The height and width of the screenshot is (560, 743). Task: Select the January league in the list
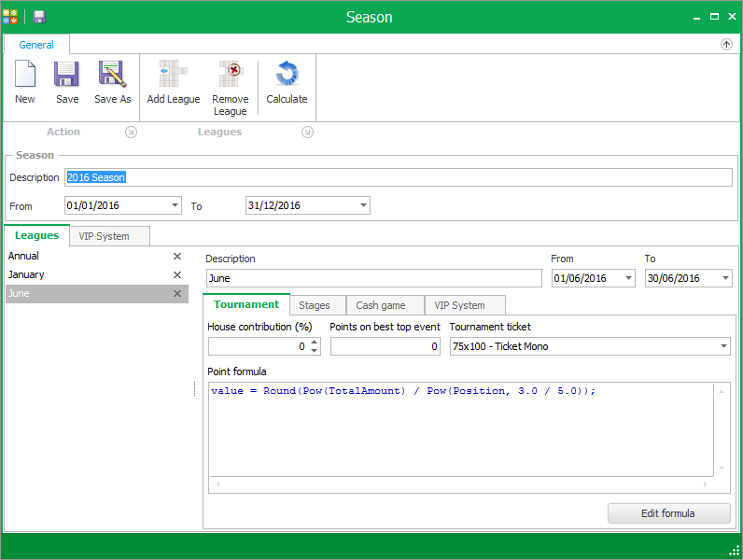[x=97, y=274]
